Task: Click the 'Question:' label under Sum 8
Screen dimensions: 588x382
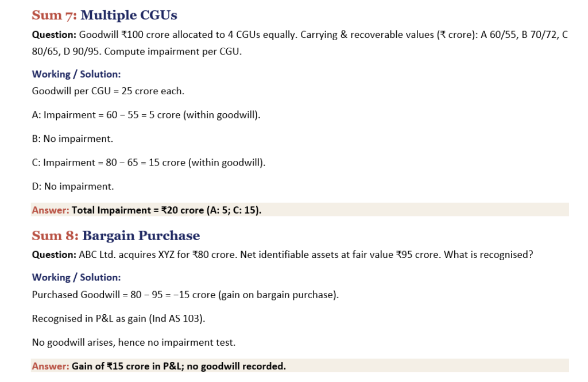Action: pyautogui.click(x=54, y=255)
